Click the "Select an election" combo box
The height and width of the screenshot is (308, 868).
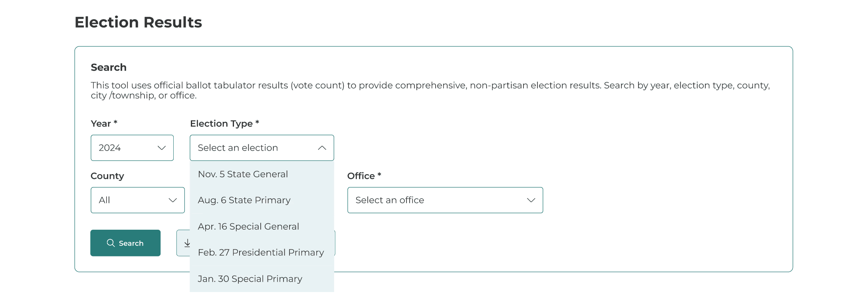(256, 148)
